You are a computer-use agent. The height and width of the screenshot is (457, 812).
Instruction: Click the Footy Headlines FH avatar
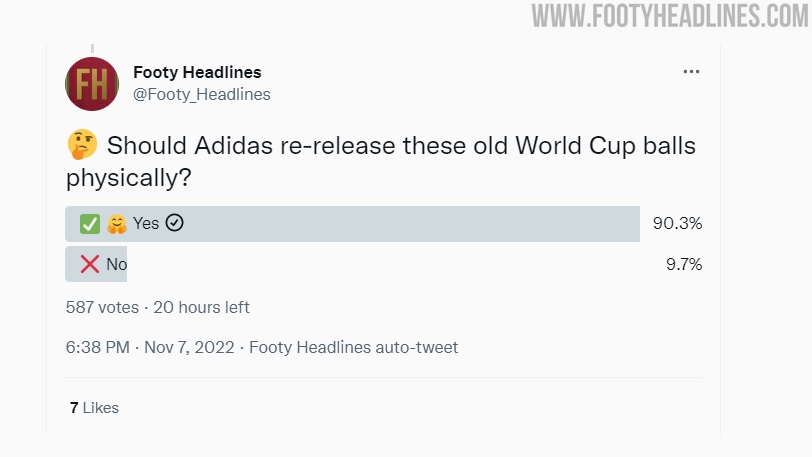pyautogui.click(x=92, y=83)
